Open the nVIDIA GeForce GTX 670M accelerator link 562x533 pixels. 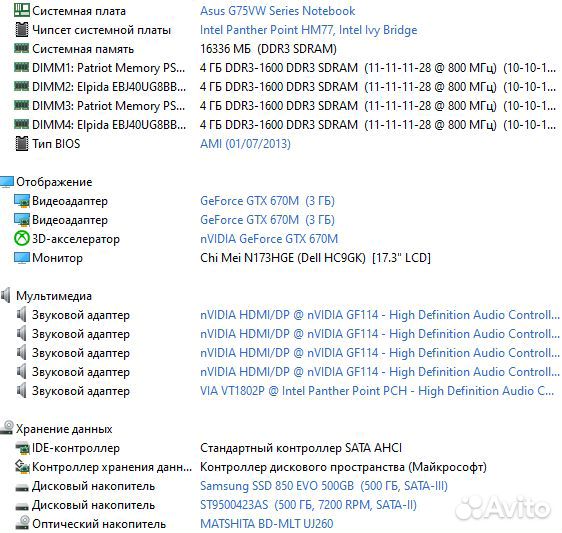pyautogui.click(x=269, y=239)
